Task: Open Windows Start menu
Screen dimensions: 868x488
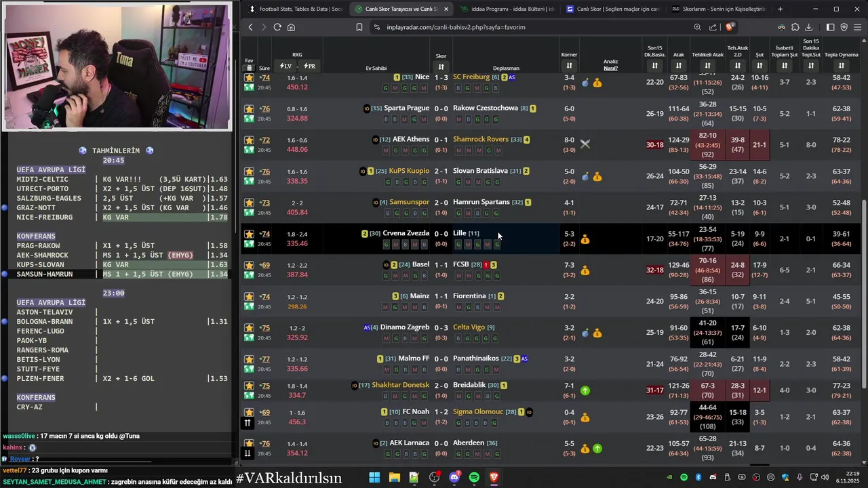Action: [374, 478]
